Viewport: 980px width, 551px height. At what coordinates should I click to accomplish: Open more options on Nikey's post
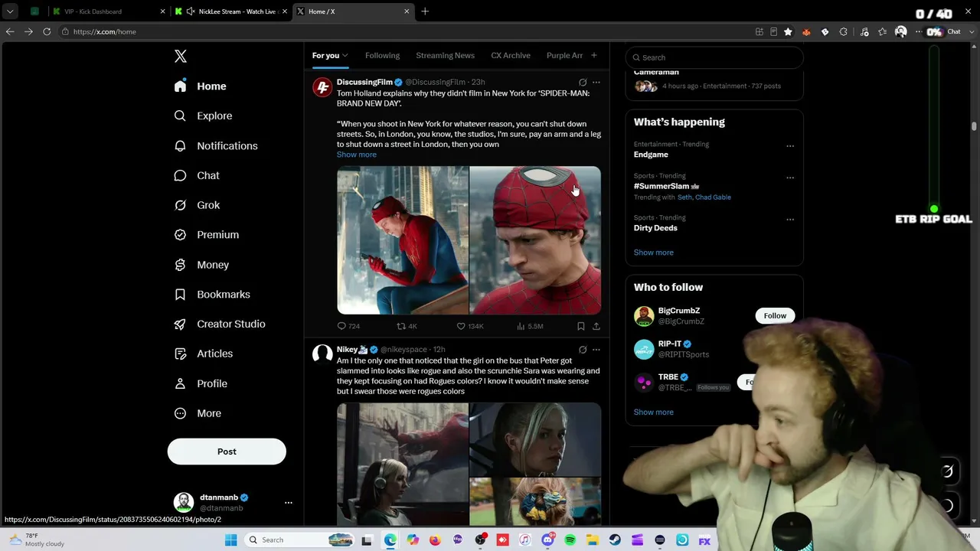click(x=596, y=350)
